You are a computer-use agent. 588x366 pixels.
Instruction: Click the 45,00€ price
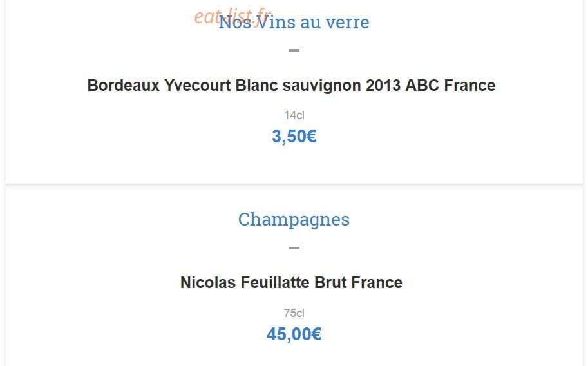click(294, 334)
